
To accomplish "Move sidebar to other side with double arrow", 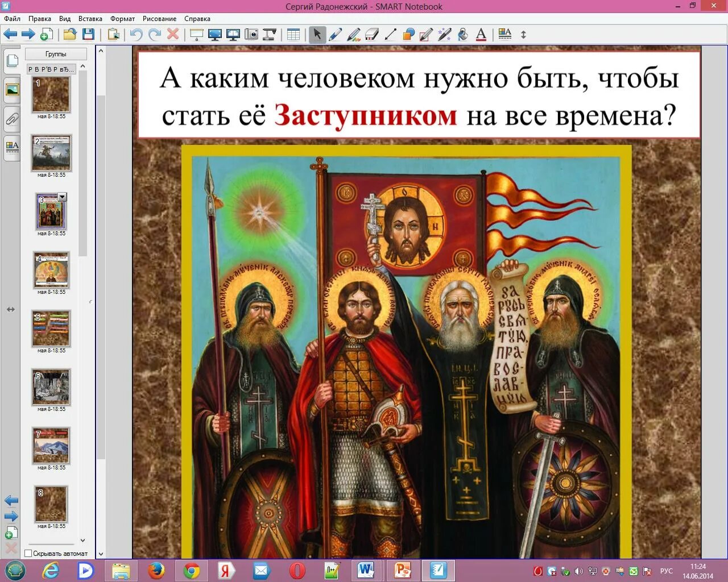I will (11, 309).
